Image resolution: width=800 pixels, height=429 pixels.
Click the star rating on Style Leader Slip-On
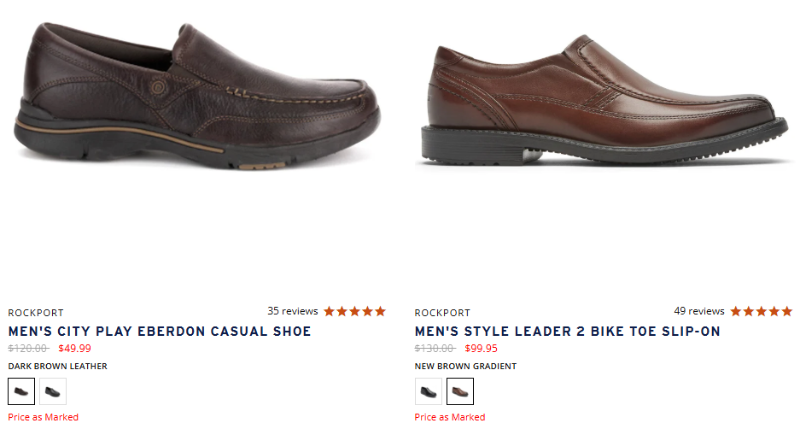pos(761,311)
